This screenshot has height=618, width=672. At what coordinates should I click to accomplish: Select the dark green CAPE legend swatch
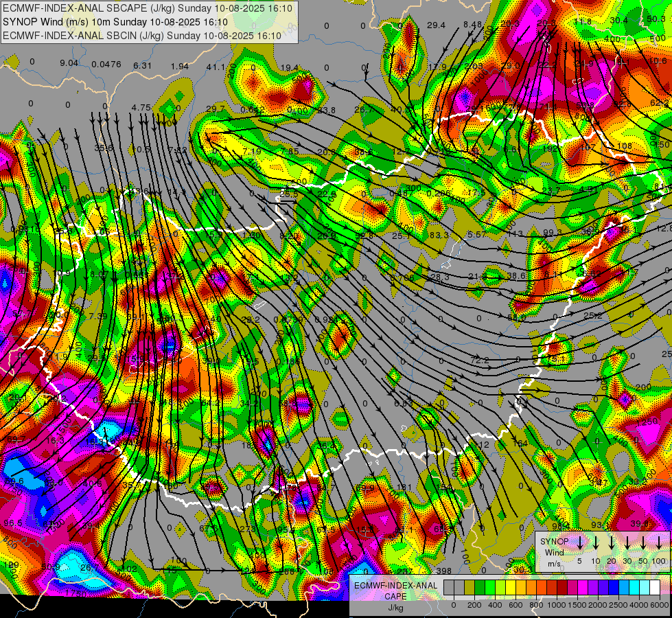click(x=480, y=587)
